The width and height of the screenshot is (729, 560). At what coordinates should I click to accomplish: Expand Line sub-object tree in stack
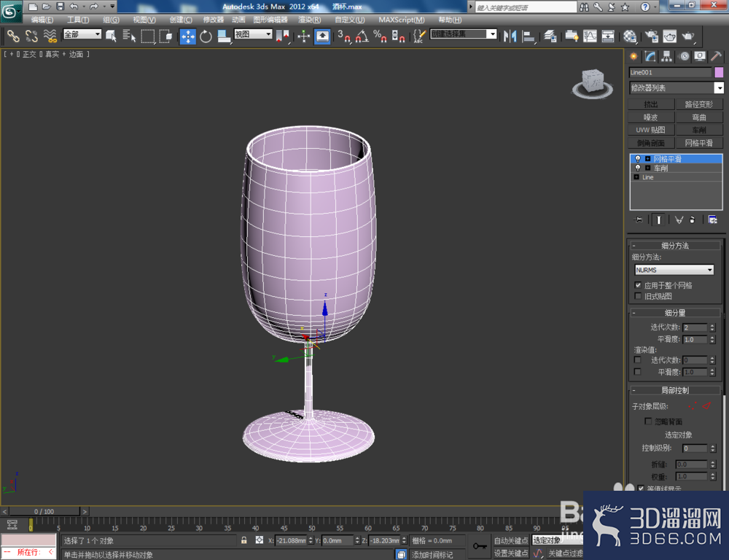[x=636, y=177]
